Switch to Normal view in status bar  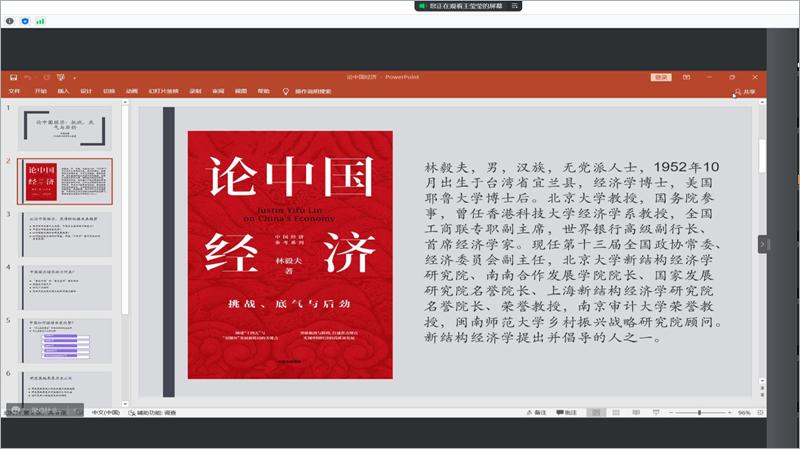coord(595,412)
